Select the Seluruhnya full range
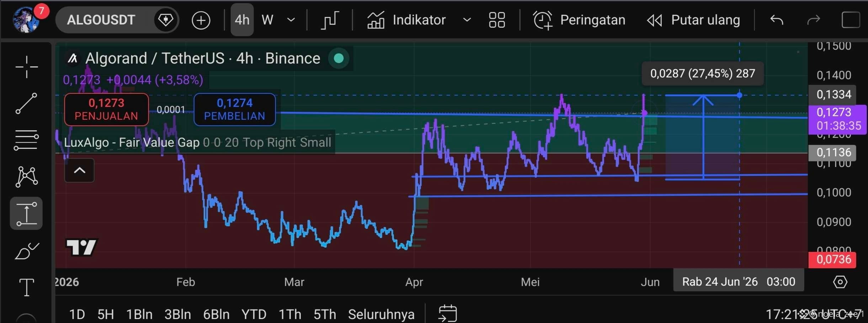The image size is (868, 323). tap(381, 314)
